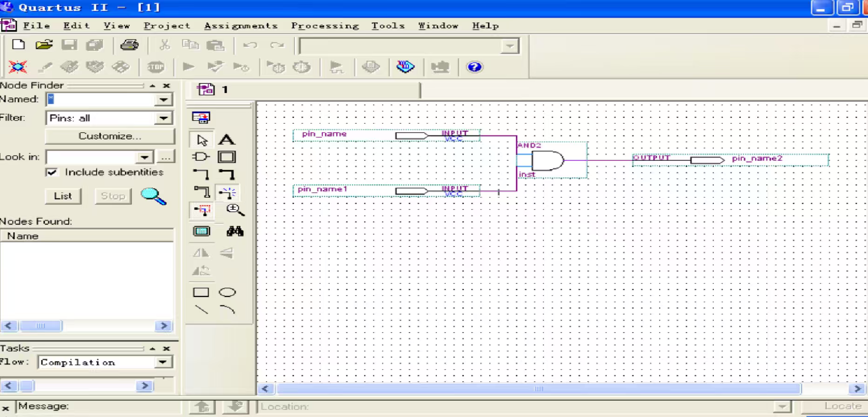The width and height of the screenshot is (868, 417).
Task: Choose the Symbol tool gate icon
Action: point(201,157)
